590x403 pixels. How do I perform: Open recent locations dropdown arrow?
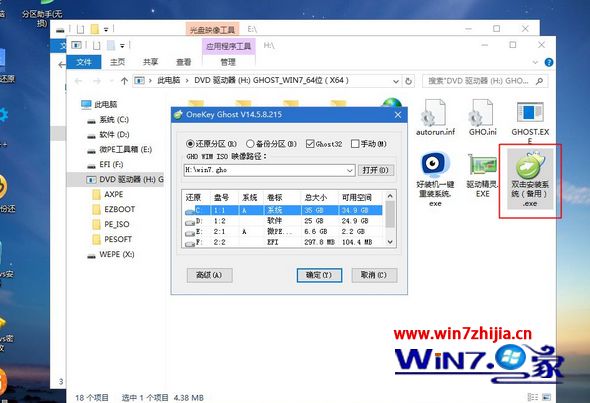coord(111,81)
